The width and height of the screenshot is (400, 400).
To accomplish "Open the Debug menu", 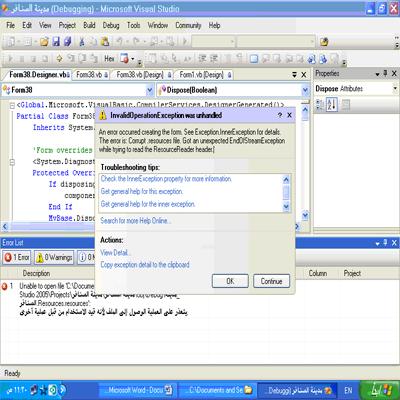I will pos(111,25).
